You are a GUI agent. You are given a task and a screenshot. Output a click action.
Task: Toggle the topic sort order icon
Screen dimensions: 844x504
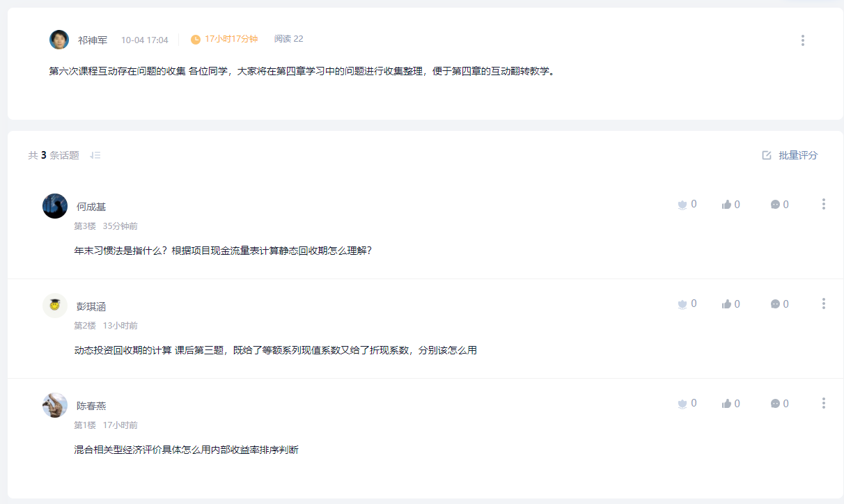pyautogui.click(x=95, y=155)
